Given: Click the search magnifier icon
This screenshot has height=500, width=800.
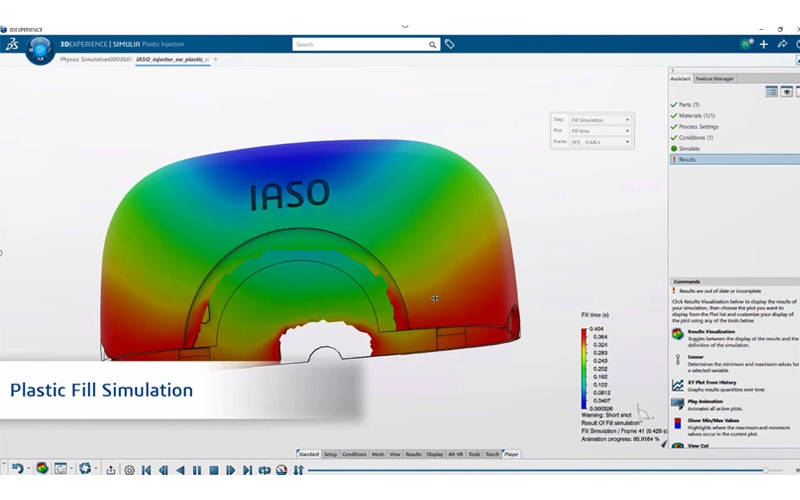Looking at the screenshot, I should (432, 45).
